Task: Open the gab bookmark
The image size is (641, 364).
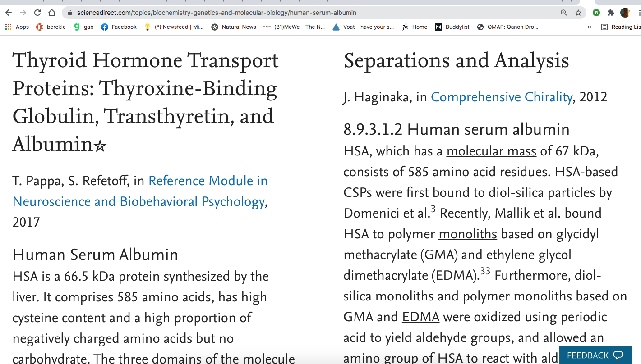Action: coord(84,27)
